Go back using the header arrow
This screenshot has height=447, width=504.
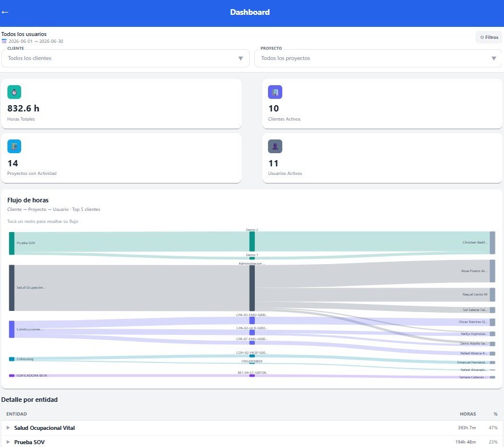(5, 12)
